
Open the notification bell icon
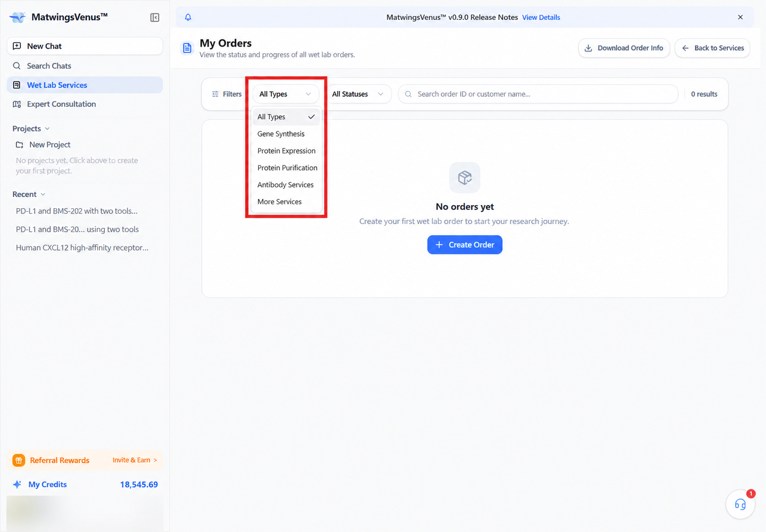tap(188, 17)
